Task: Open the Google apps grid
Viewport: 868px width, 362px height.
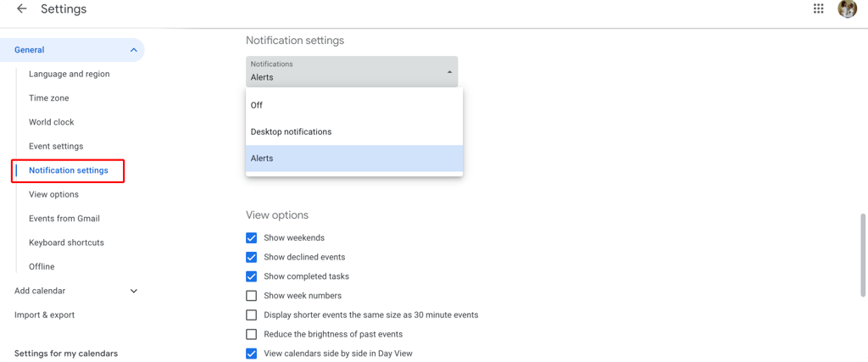Action: point(818,8)
